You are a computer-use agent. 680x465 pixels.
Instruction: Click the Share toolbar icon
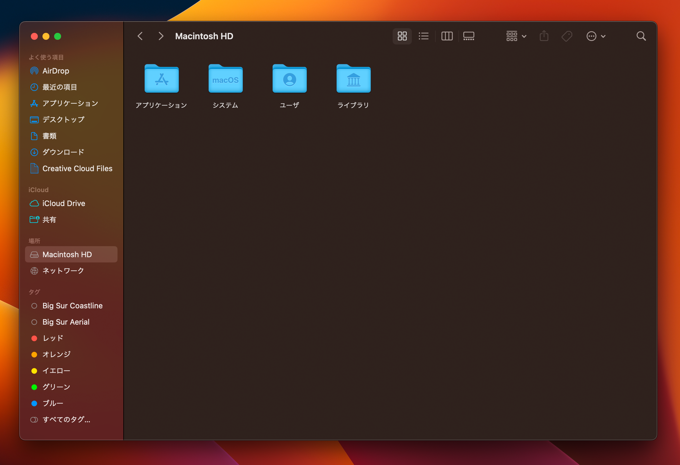tap(544, 36)
